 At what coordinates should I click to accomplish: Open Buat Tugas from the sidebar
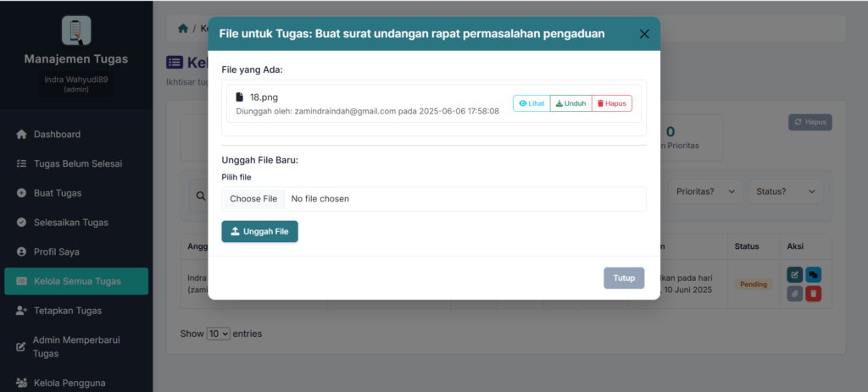pyautogui.click(x=57, y=193)
